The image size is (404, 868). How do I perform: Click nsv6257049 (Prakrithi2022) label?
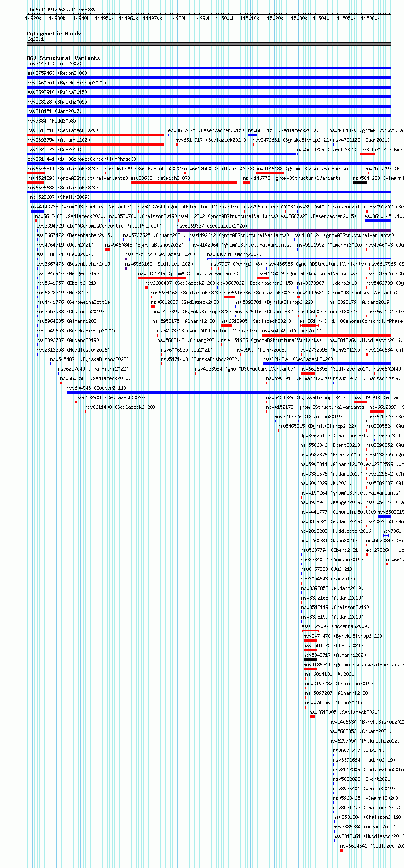pos(93,369)
